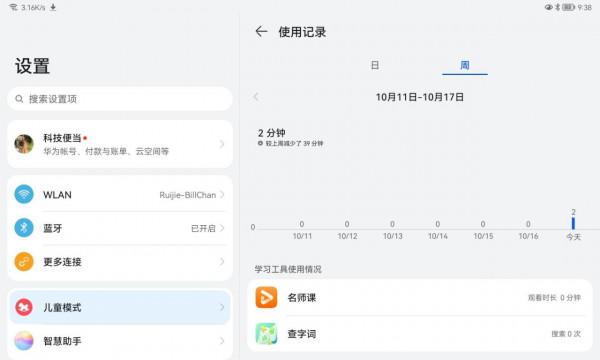Screen dimensions: 600x360
Task: Click the 儿童模式 red icon
Action: tap(24, 307)
